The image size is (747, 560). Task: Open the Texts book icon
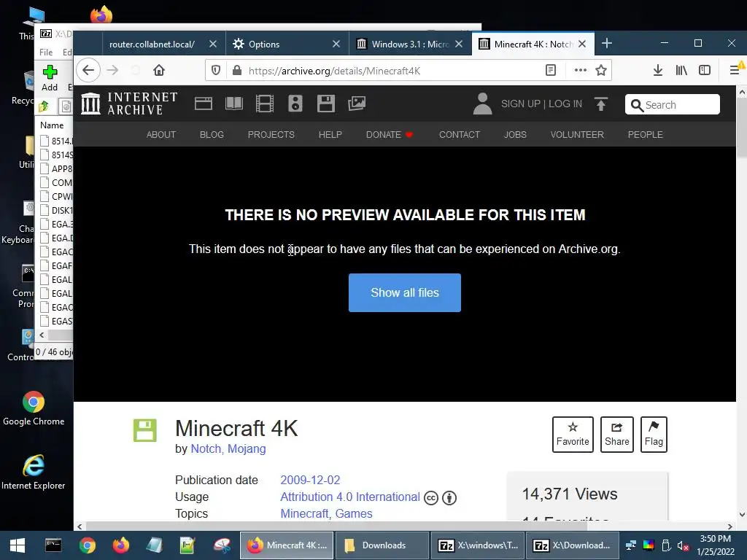(x=234, y=104)
